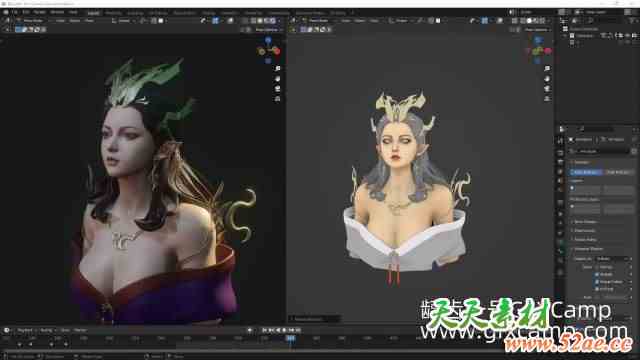Toggle the Names checkbox under Show
The image size is (640, 360).
click(597, 267)
